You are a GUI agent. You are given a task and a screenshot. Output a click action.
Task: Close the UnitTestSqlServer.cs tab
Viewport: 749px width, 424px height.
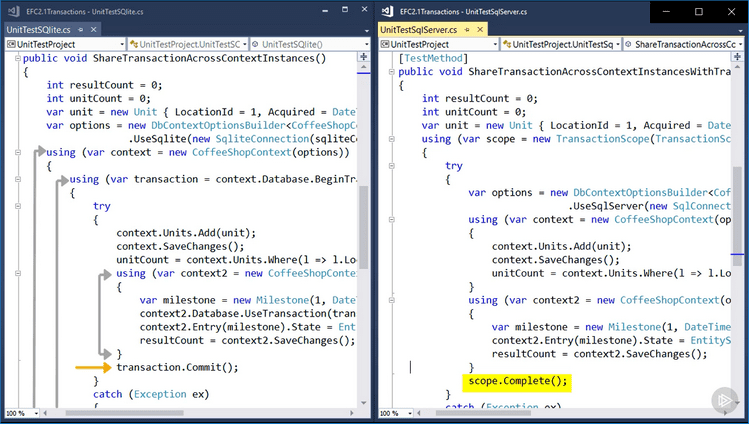(x=480, y=30)
